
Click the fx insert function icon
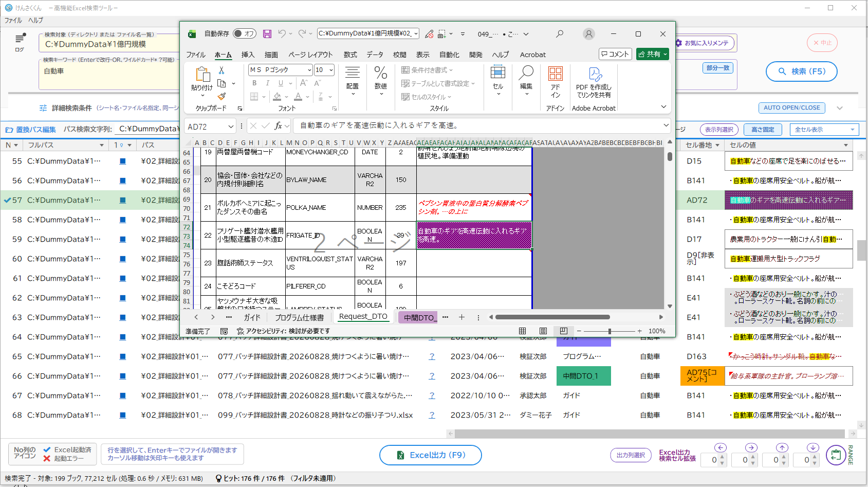point(278,125)
